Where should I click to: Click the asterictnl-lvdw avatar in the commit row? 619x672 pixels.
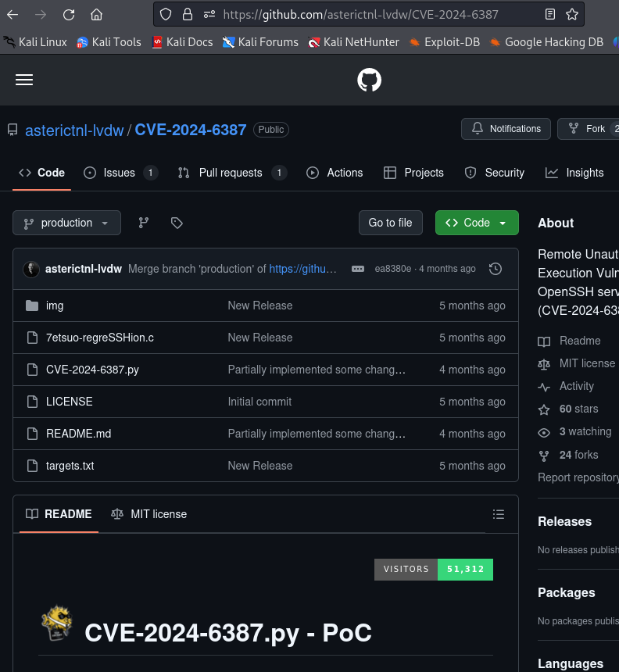pyautogui.click(x=31, y=269)
